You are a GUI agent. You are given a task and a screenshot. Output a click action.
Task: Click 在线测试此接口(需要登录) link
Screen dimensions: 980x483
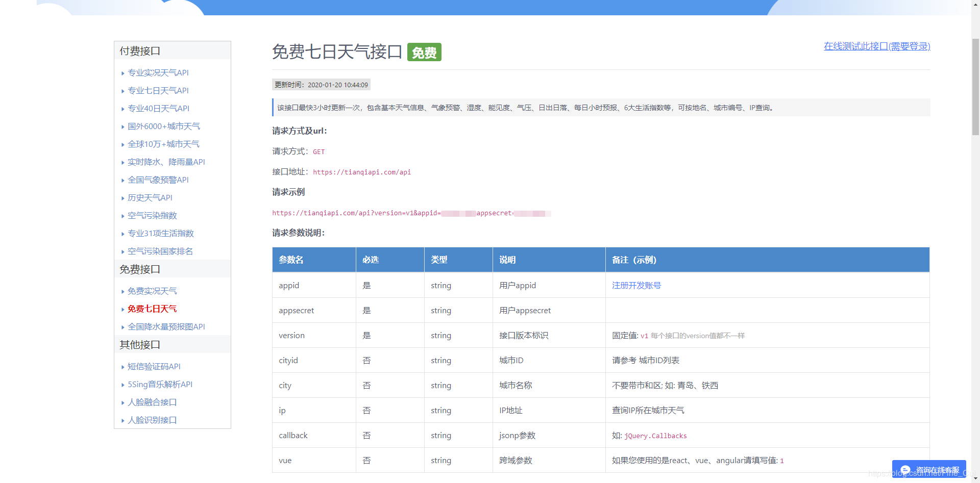coord(877,46)
